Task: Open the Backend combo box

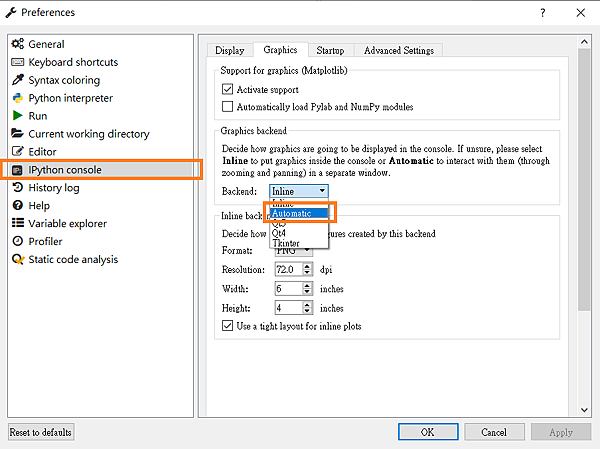Action: (298, 191)
